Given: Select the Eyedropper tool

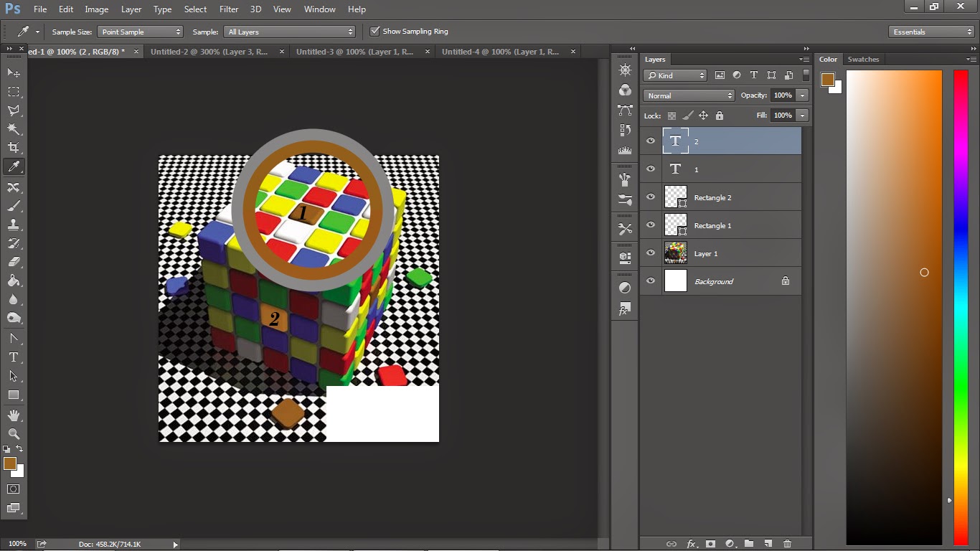Looking at the screenshot, I should click(13, 166).
